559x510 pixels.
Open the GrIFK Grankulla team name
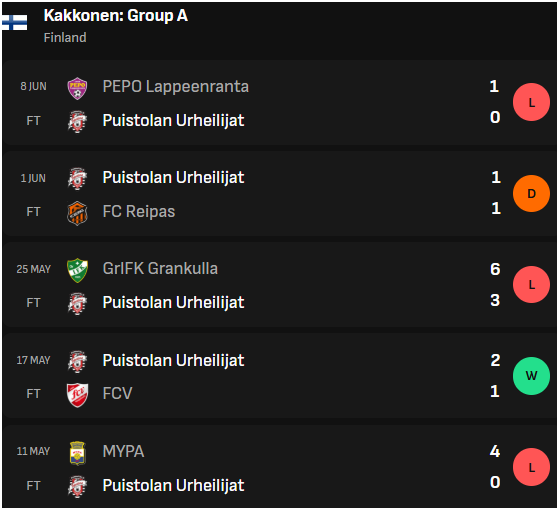click(160, 269)
